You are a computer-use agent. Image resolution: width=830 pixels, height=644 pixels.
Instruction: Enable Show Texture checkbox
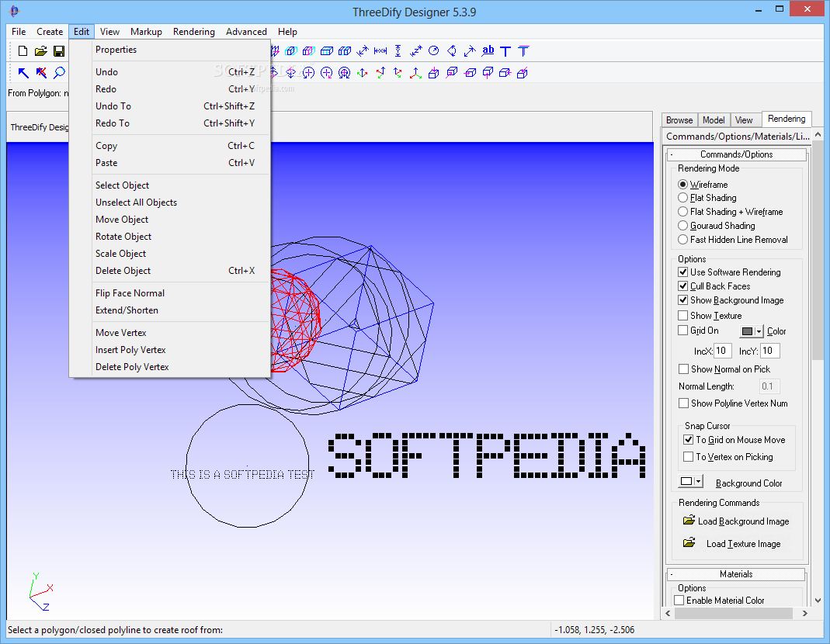[682, 315]
